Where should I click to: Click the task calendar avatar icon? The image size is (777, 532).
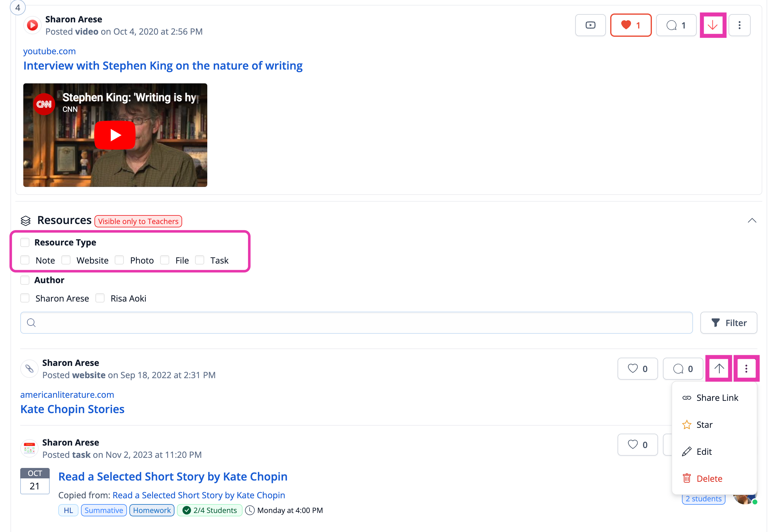(29, 448)
